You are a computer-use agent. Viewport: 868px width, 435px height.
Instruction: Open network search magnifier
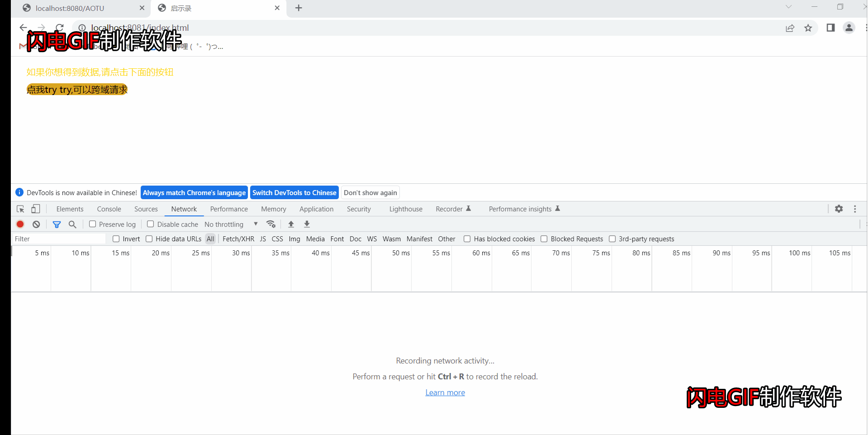click(x=72, y=224)
